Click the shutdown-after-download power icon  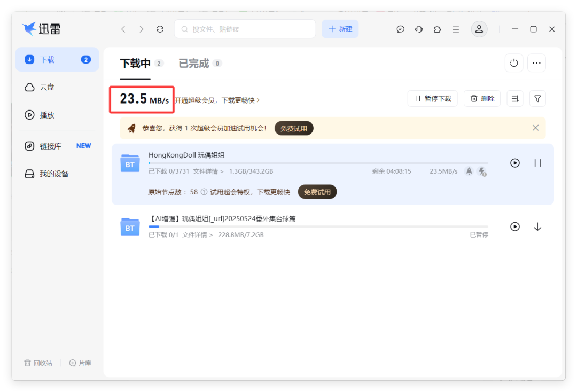tap(514, 63)
